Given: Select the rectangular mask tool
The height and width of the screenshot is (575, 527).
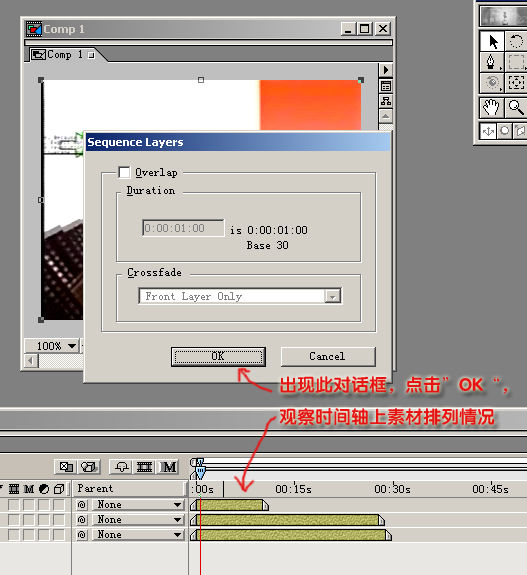Looking at the screenshot, I should 516,62.
